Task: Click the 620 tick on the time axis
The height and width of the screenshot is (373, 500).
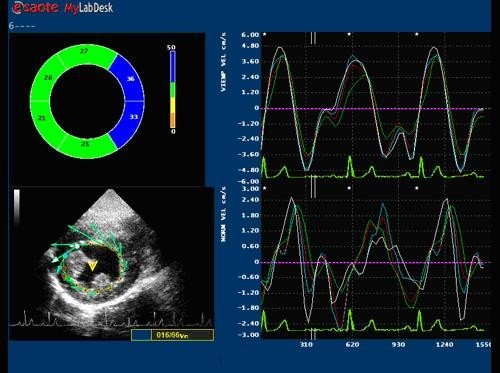Action: click(352, 344)
